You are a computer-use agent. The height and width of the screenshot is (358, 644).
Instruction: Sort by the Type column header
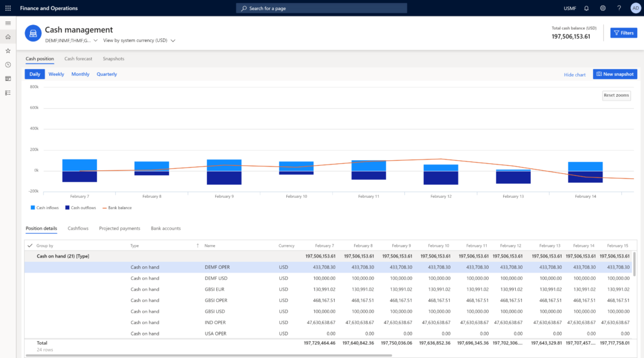tap(135, 246)
